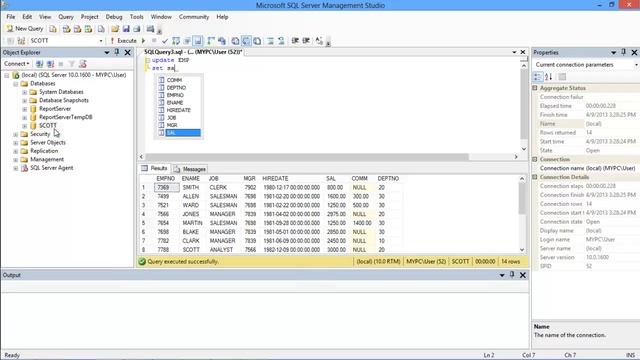Viewport: 640px width, 360px height.
Task: Expand the System Databases folder
Action: 24,92
